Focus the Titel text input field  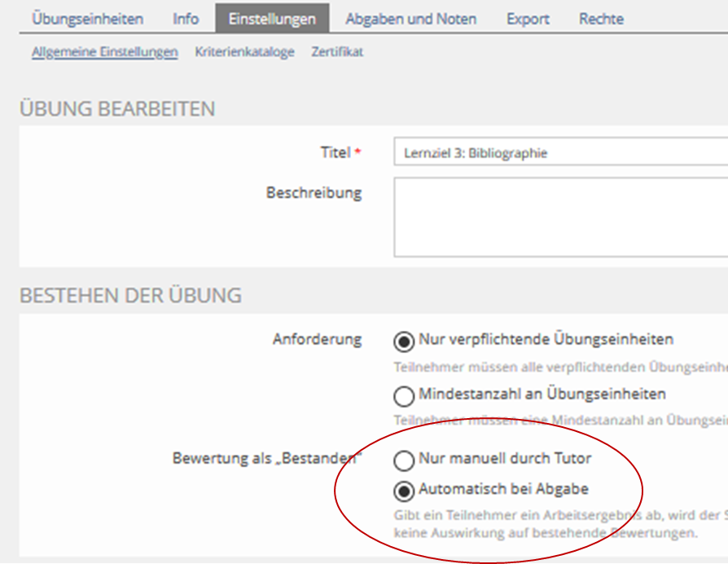pyautogui.click(x=560, y=152)
